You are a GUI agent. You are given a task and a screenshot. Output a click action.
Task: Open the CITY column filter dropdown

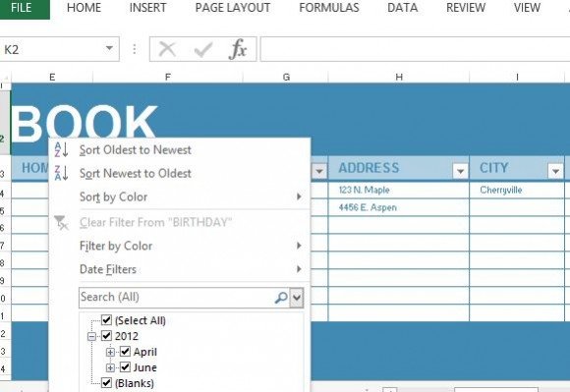point(555,171)
